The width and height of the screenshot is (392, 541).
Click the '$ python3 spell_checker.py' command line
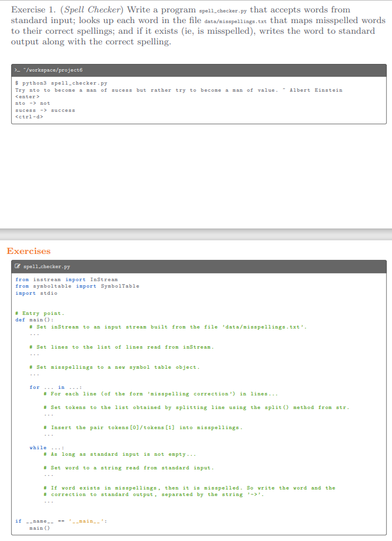(x=62, y=83)
